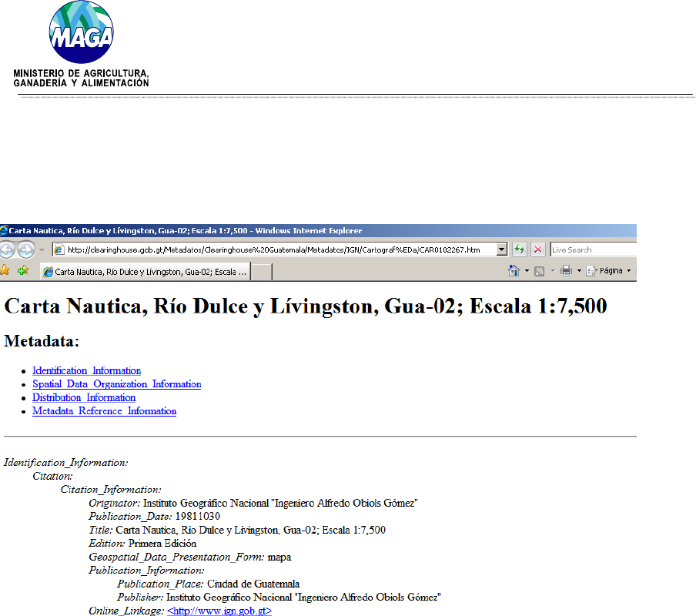Click the address bar URL field

coord(273,249)
